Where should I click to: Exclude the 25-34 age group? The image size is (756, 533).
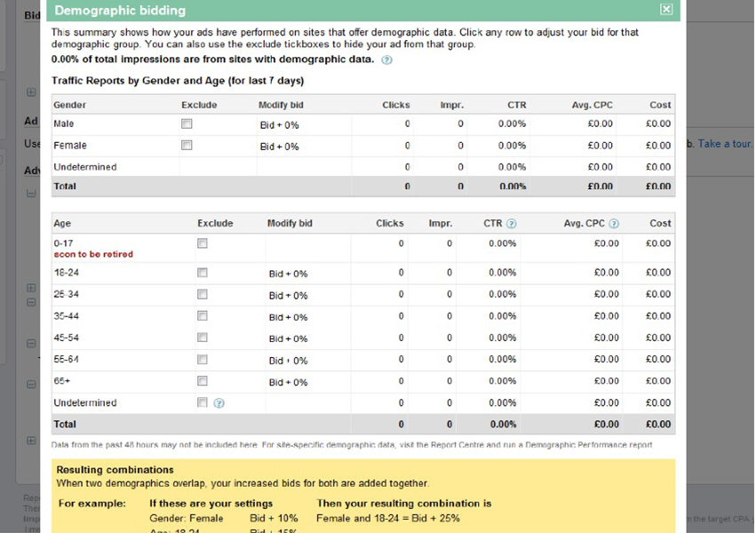pyautogui.click(x=203, y=294)
